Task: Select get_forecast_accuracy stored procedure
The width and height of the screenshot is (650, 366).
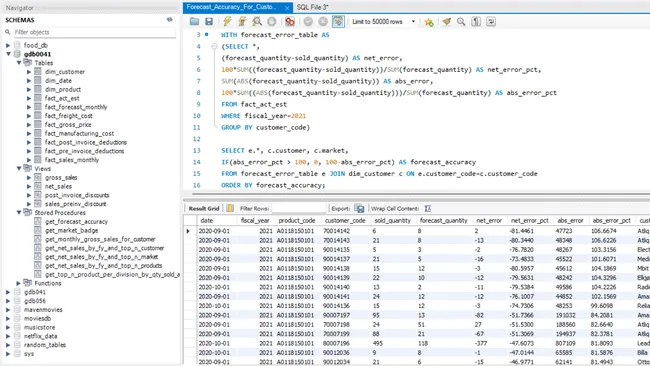Action: pos(76,221)
